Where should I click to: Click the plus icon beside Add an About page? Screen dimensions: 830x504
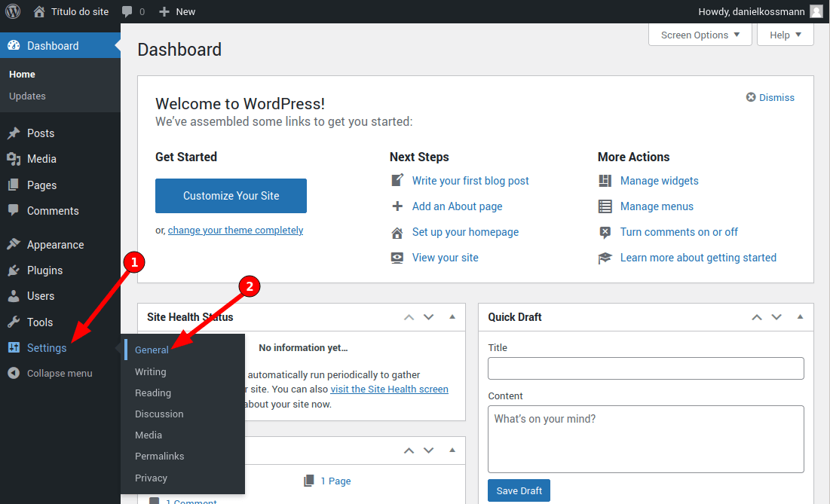click(397, 206)
